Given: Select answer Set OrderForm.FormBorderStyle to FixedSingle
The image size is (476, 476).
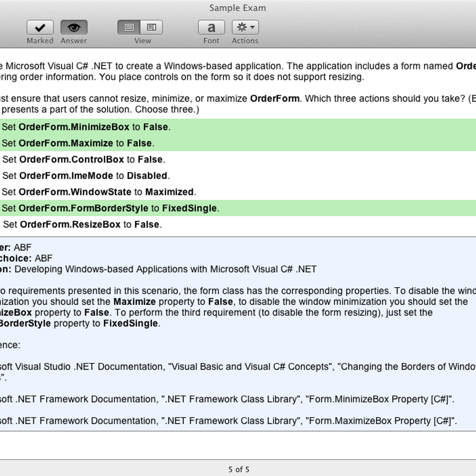Looking at the screenshot, I should 238,208.
